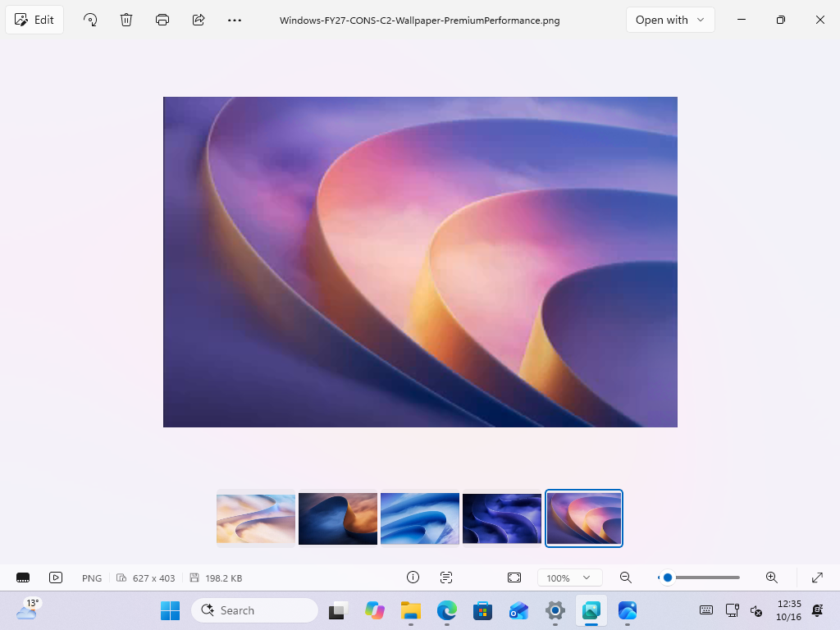Screen dimensions: 840x630
Task: Delete the photo using the trash icon
Action: [x=126, y=21]
